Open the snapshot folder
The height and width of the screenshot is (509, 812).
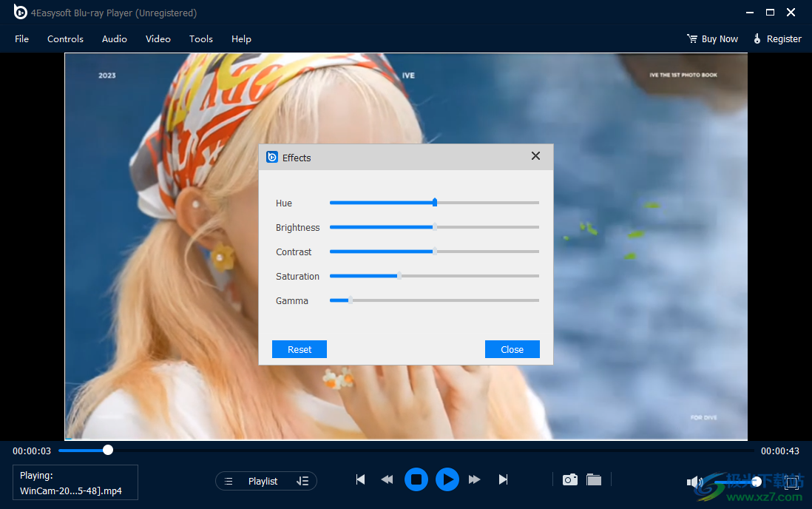click(594, 479)
